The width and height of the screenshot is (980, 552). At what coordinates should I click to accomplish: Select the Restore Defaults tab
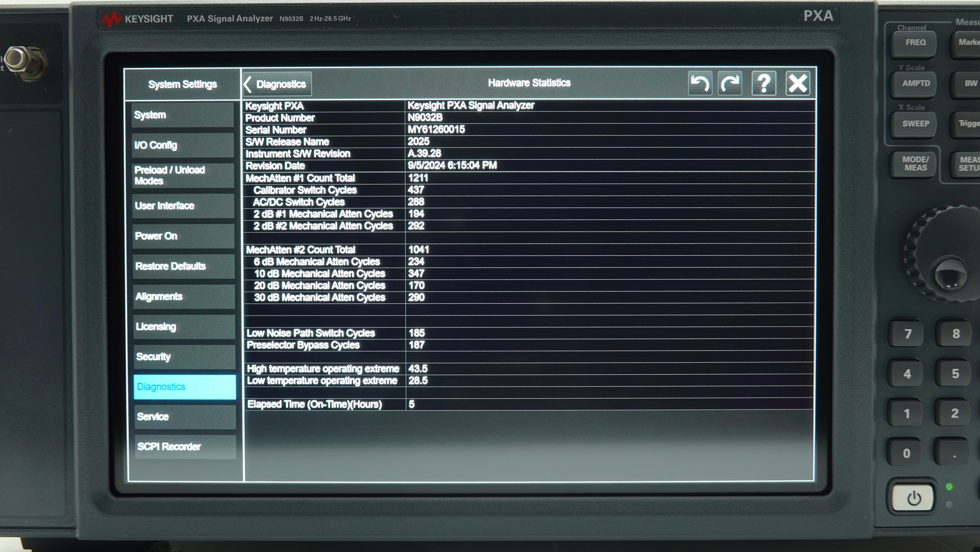click(184, 266)
